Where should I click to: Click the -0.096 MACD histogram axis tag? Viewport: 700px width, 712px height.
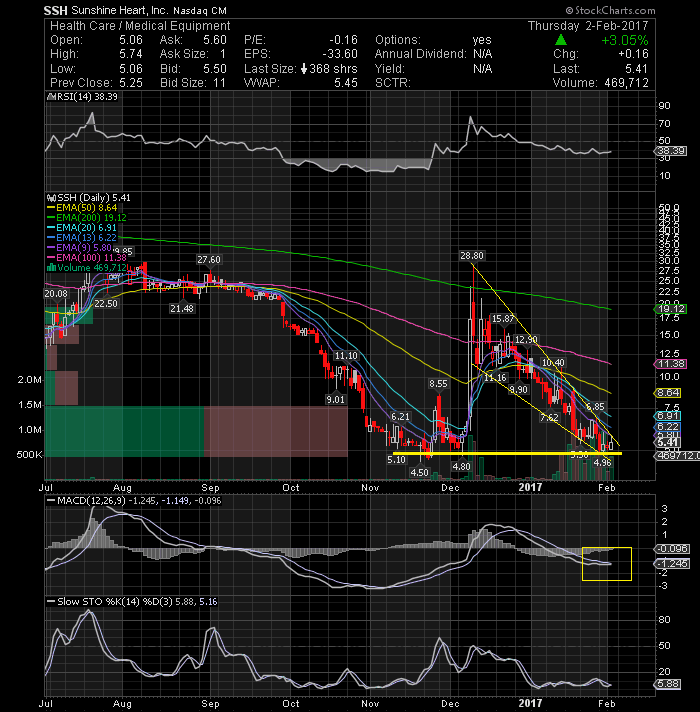673,549
